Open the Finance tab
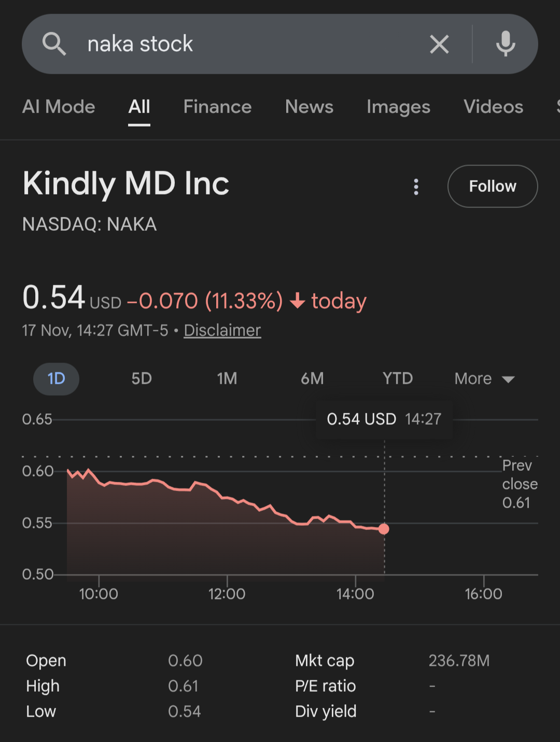This screenshot has width=560, height=742. [217, 107]
